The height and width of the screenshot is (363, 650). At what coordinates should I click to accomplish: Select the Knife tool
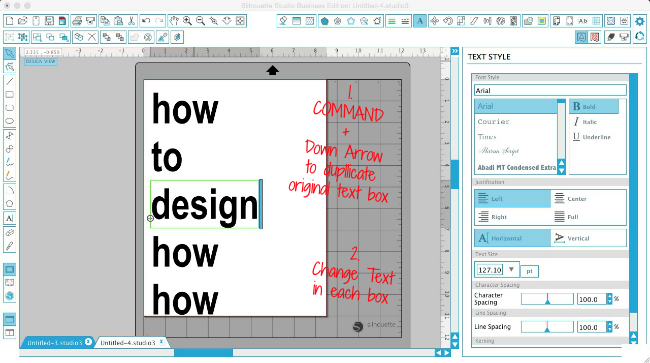tap(9, 246)
